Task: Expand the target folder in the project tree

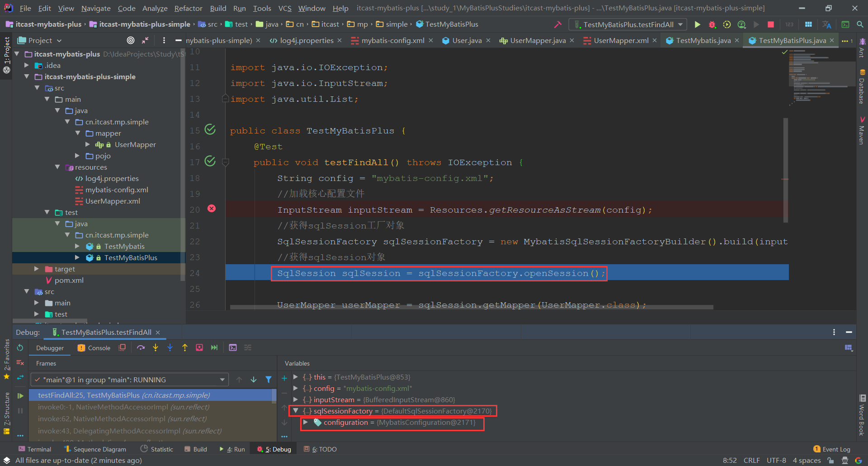Action: (37, 269)
